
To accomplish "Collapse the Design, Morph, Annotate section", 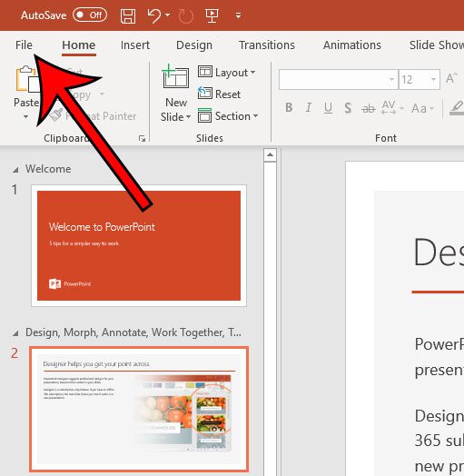I will point(15,333).
